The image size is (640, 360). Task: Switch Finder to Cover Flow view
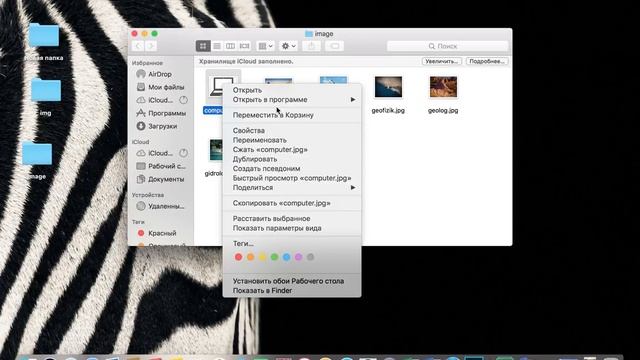click(x=244, y=46)
